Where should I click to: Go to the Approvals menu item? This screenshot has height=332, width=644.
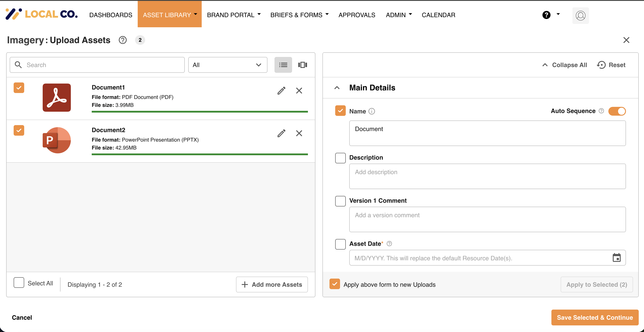(x=357, y=15)
